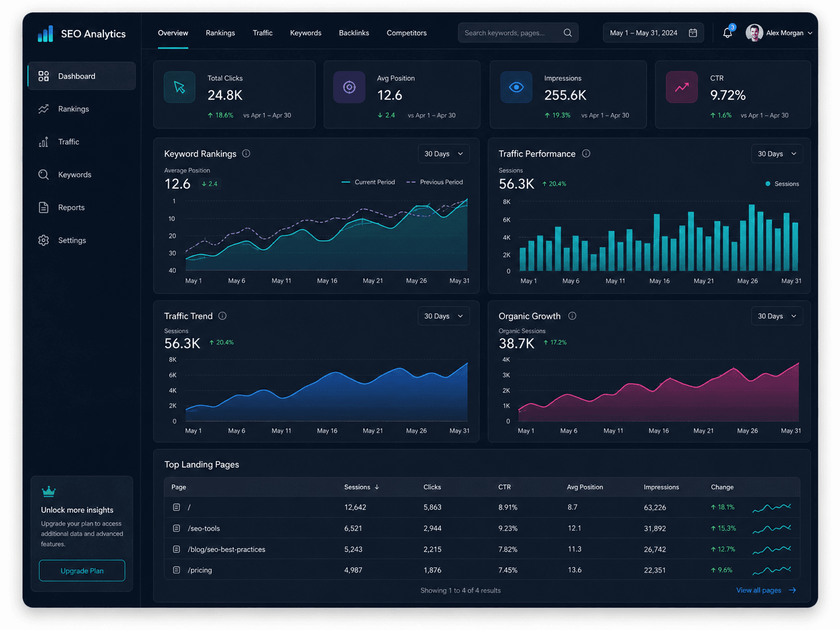Image resolution: width=840 pixels, height=630 pixels.
Task: Toggle the Previous Period legend item
Action: [x=435, y=182]
